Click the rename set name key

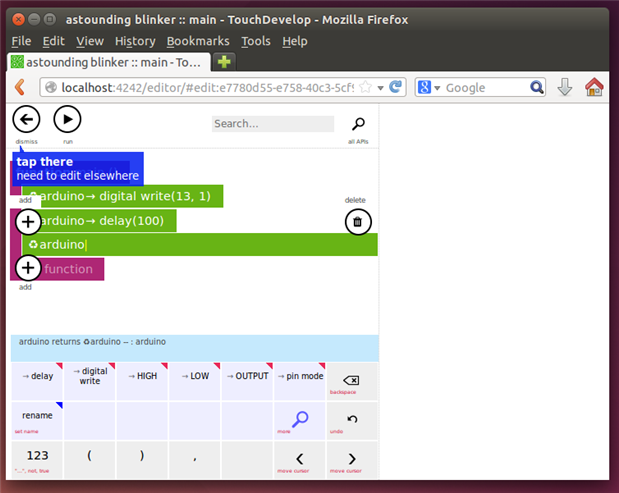click(x=37, y=420)
